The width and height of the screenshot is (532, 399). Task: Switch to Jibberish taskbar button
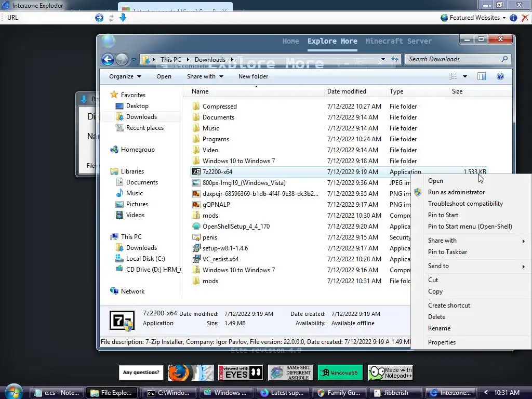(x=395, y=393)
